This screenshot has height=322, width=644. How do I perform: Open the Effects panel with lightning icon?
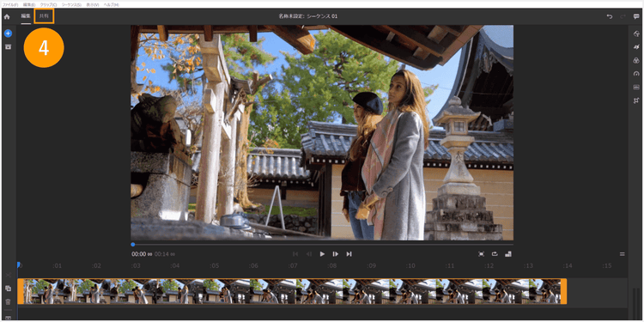(x=636, y=47)
